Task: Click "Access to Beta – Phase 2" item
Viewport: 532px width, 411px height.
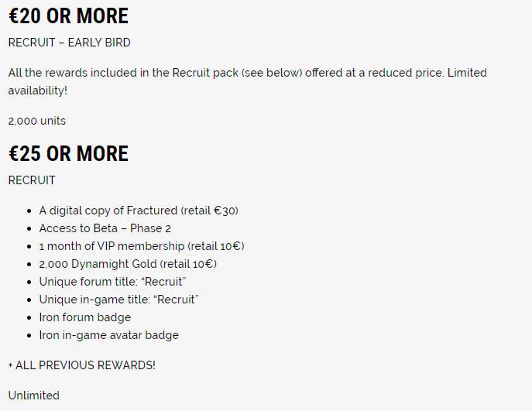Action: 105,228
